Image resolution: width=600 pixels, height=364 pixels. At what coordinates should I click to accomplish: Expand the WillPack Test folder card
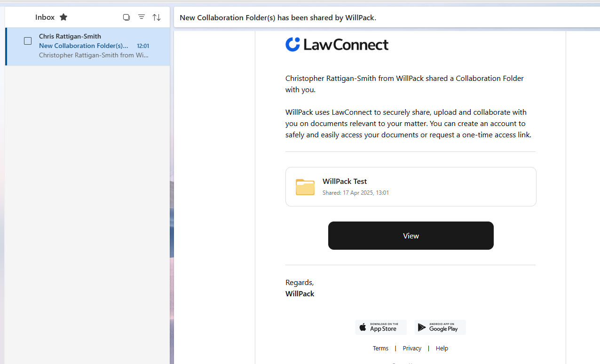[x=411, y=186]
